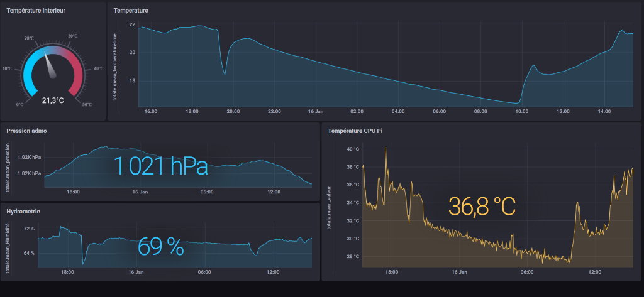The height and width of the screenshot is (297, 644).
Task: Click the 21,3°C gauge reading
Action: [x=53, y=100]
